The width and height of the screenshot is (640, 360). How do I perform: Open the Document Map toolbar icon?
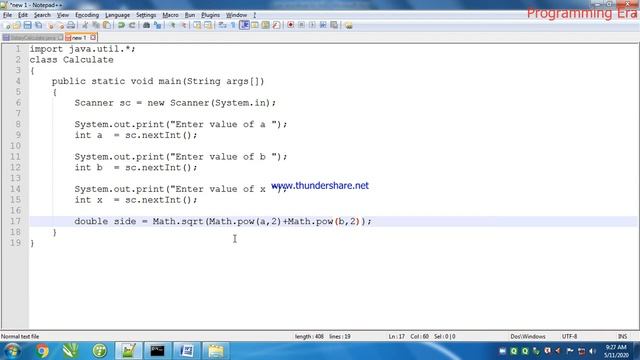[265, 25]
